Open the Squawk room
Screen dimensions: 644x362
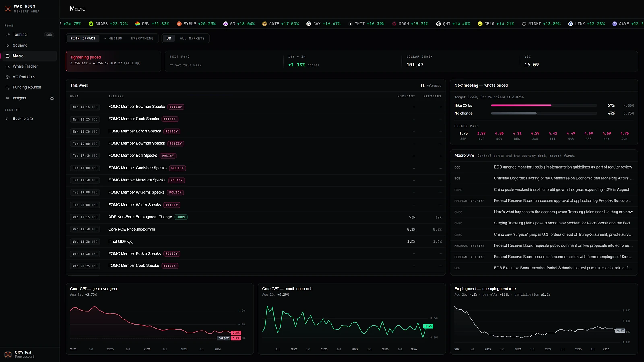coord(29,45)
